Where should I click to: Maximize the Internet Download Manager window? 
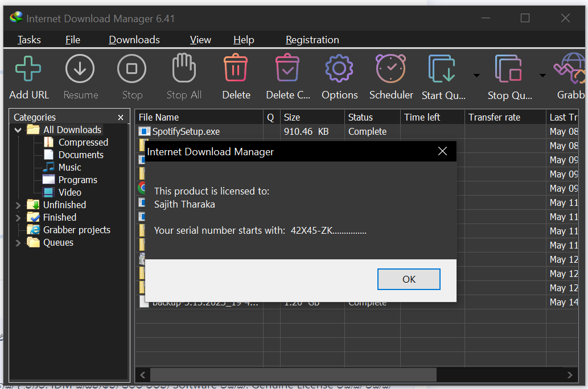525,18
